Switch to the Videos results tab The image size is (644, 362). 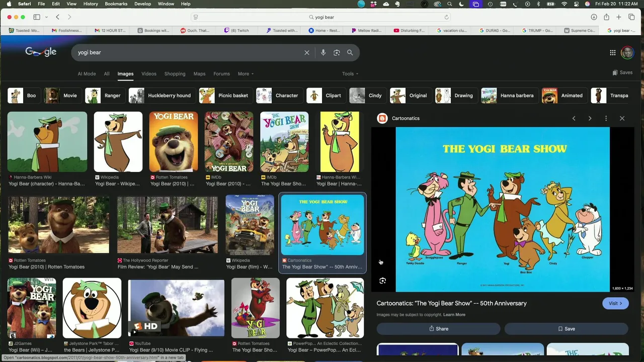point(149,74)
